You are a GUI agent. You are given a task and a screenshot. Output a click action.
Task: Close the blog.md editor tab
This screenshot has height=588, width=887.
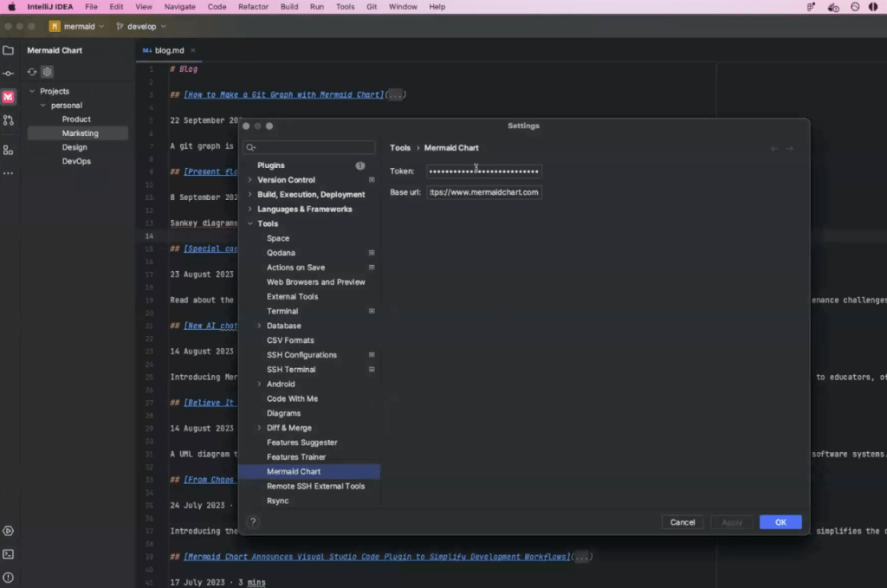click(193, 50)
